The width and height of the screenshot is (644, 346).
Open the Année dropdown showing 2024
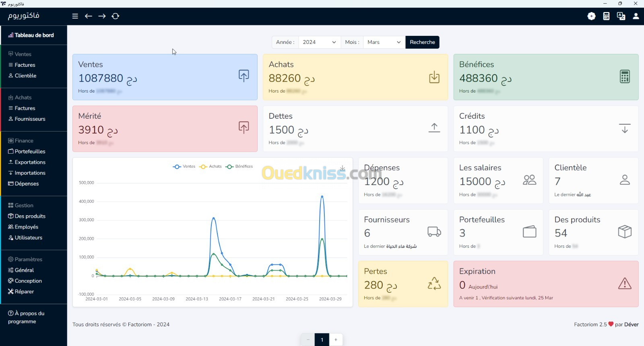(320, 42)
